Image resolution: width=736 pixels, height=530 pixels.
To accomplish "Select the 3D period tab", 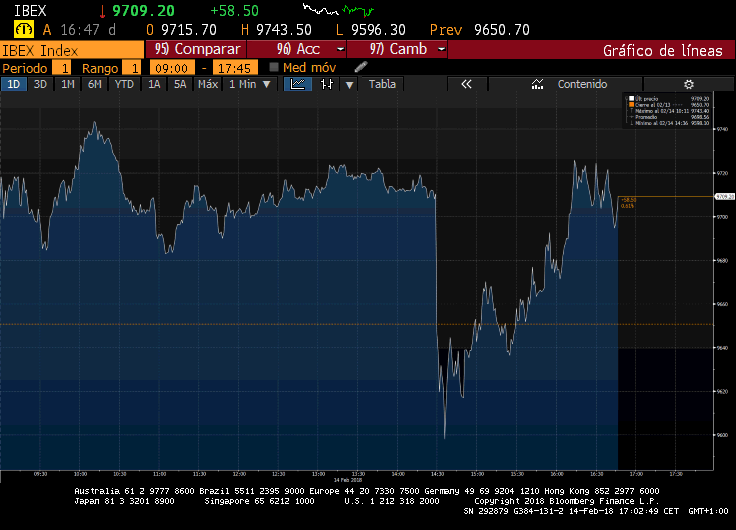I will (x=40, y=84).
